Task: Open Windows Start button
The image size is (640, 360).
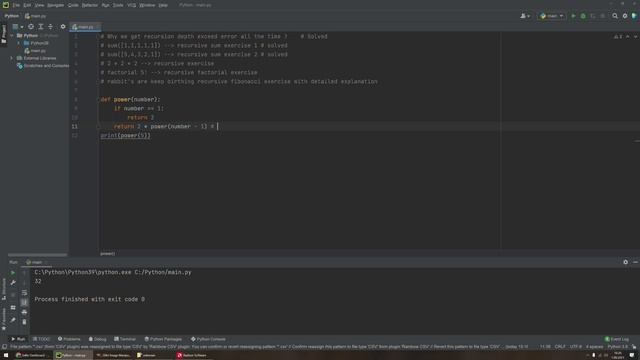Action: click(x=6, y=355)
